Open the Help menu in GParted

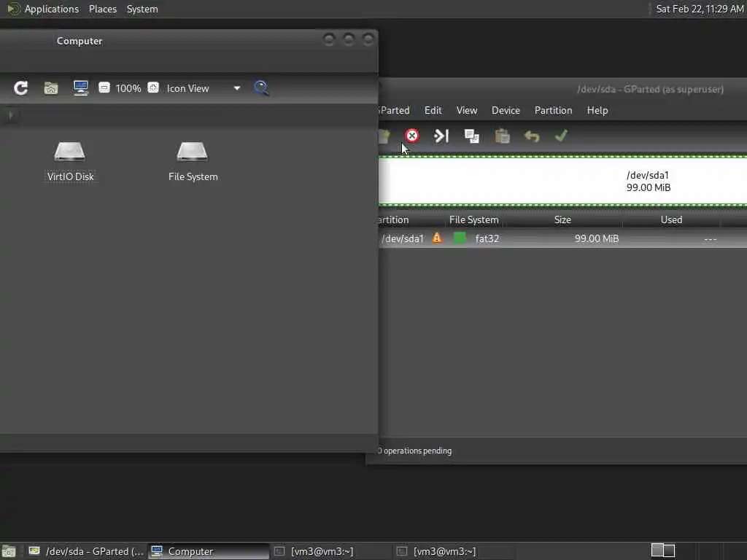(597, 111)
